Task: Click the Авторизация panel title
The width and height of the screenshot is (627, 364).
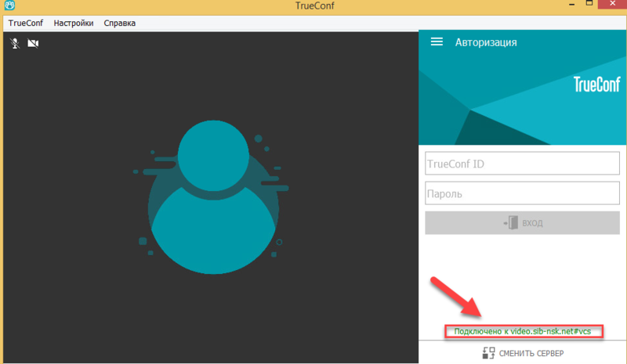Action: coord(486,42)
